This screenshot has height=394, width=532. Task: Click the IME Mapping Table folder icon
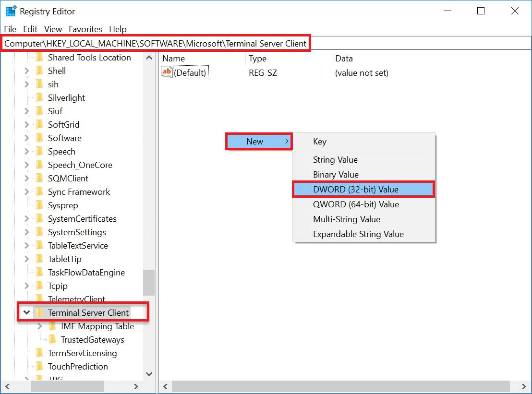point(53,326)
